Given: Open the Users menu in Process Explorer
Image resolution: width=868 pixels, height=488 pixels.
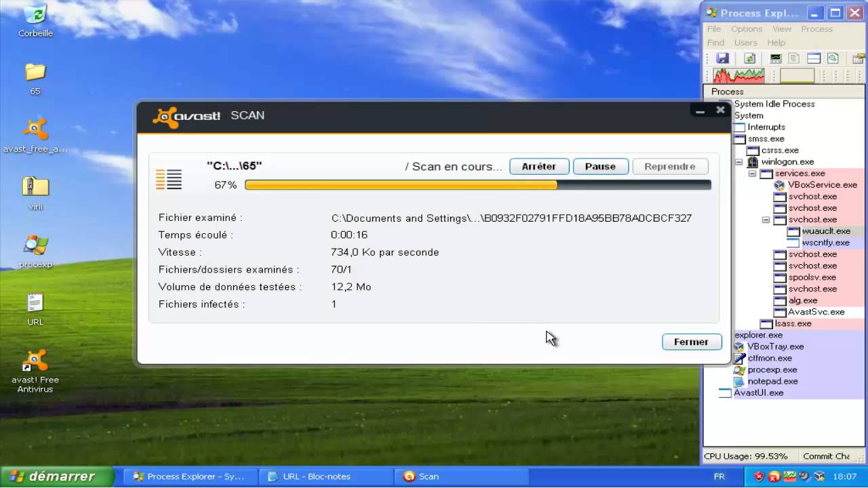Looking at the screenshot, I should (746, 43).
